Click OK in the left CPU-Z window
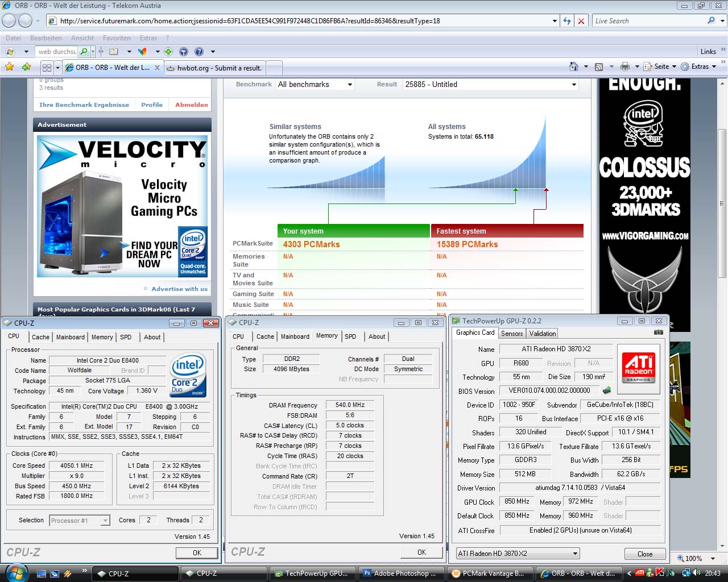Image resolution: width=728 pixels, height=582 pixels. pyautogui.click(x=197, y=552)
